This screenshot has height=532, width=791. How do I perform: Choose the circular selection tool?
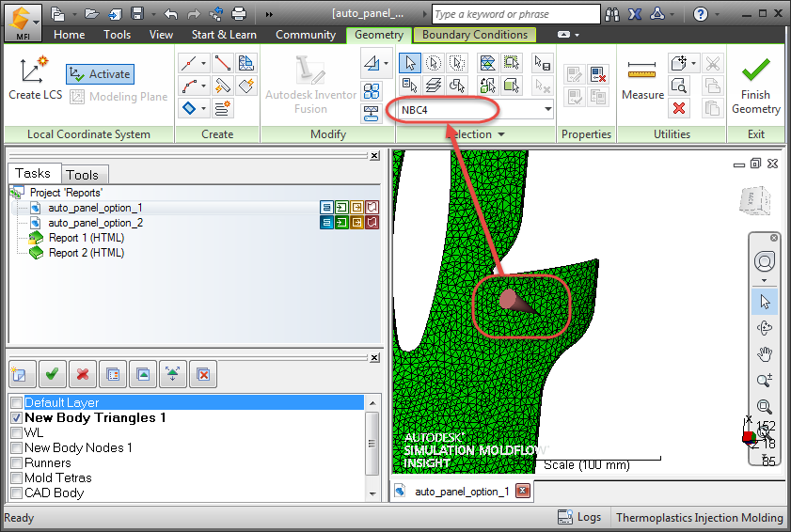pos(434,63)
